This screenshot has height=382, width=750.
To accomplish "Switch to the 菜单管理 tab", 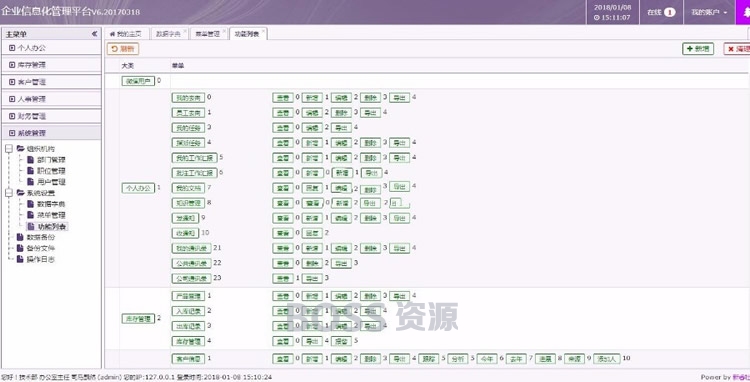I will [x=208, y=34].
